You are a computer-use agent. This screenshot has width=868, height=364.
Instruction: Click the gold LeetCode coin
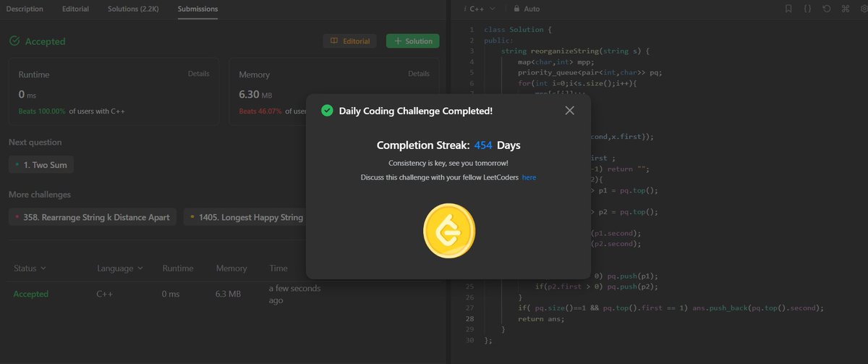click(448, 230)
